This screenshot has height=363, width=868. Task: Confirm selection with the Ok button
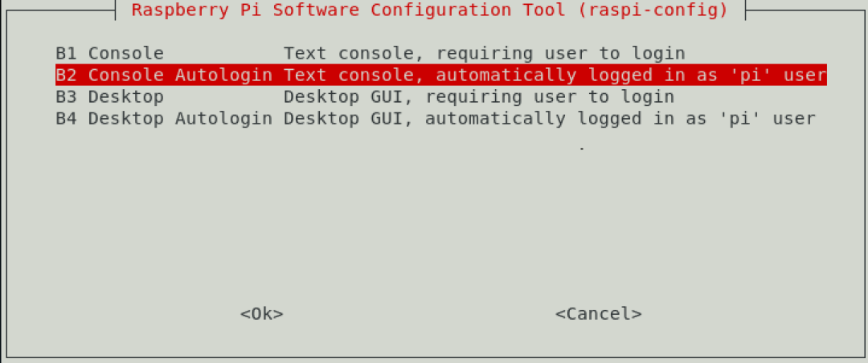262,314
